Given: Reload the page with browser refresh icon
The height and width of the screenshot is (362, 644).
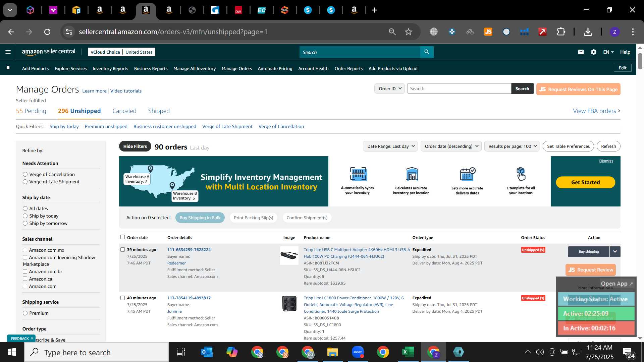Looking at the screenshot, I should [x=47, y=32].
